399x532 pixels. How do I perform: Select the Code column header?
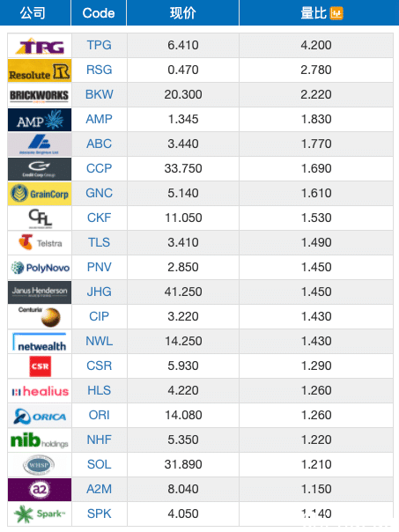click(99, 13)
